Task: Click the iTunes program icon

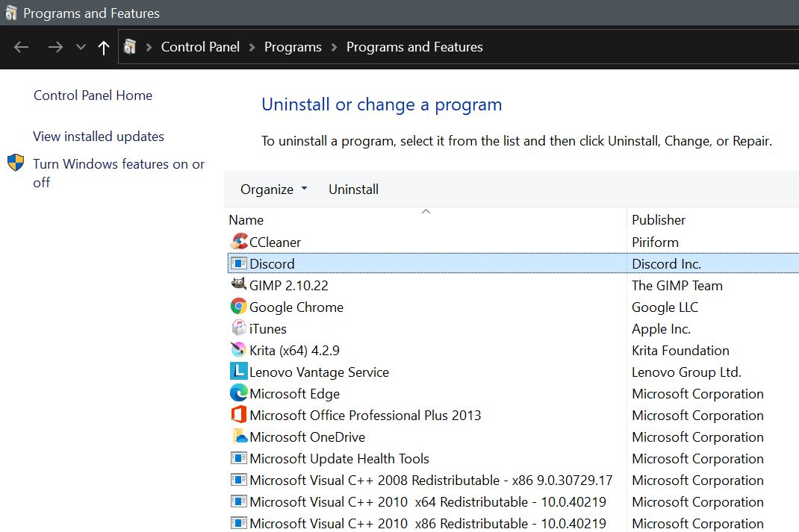Action: [x=239, y=328]
